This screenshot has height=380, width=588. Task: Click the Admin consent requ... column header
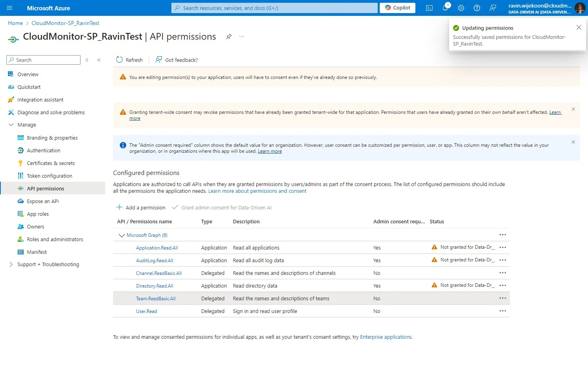399,221
